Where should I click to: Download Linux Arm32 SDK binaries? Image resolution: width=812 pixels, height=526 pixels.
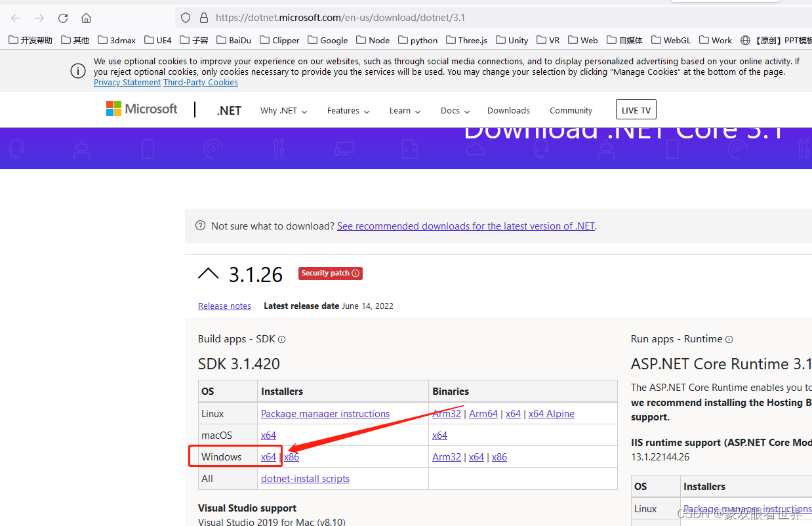coord(447,414)
